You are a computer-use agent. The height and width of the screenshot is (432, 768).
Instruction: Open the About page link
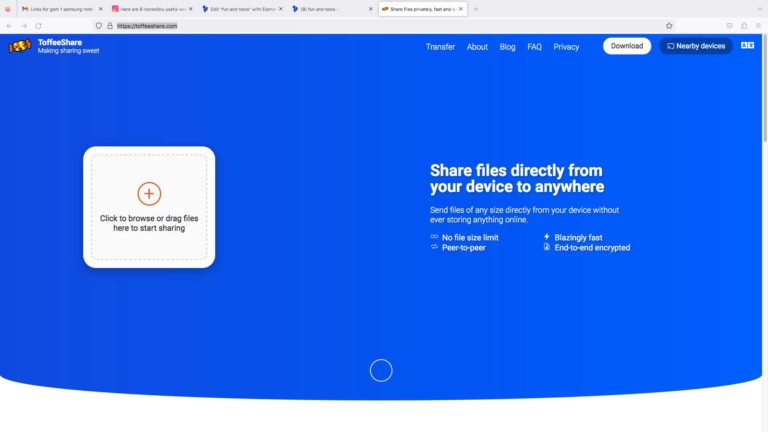pos(477,47)
